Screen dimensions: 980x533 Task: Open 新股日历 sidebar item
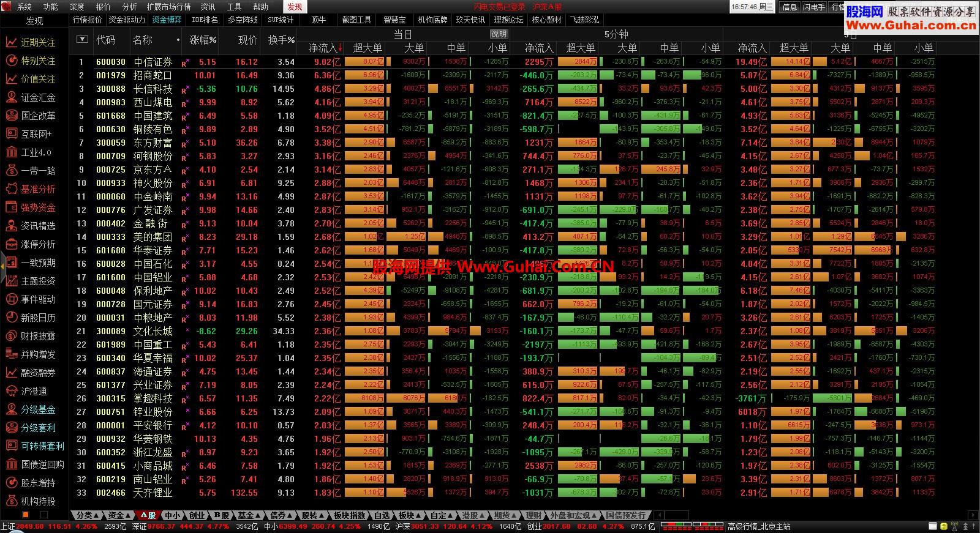(x=31, y=318)
